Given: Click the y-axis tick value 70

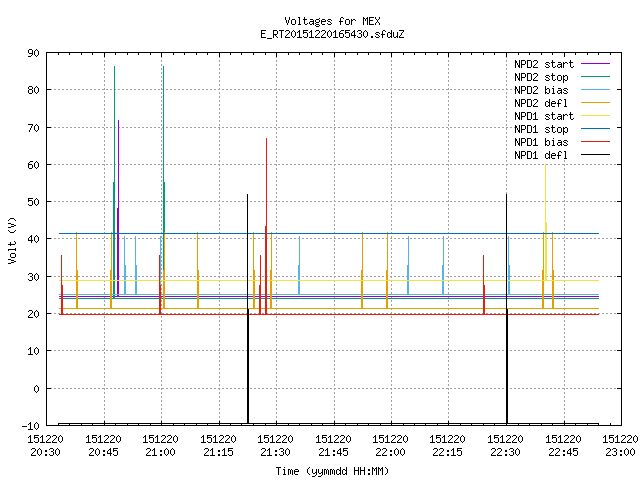Looking at the screenshot, I should coord(34,128).
